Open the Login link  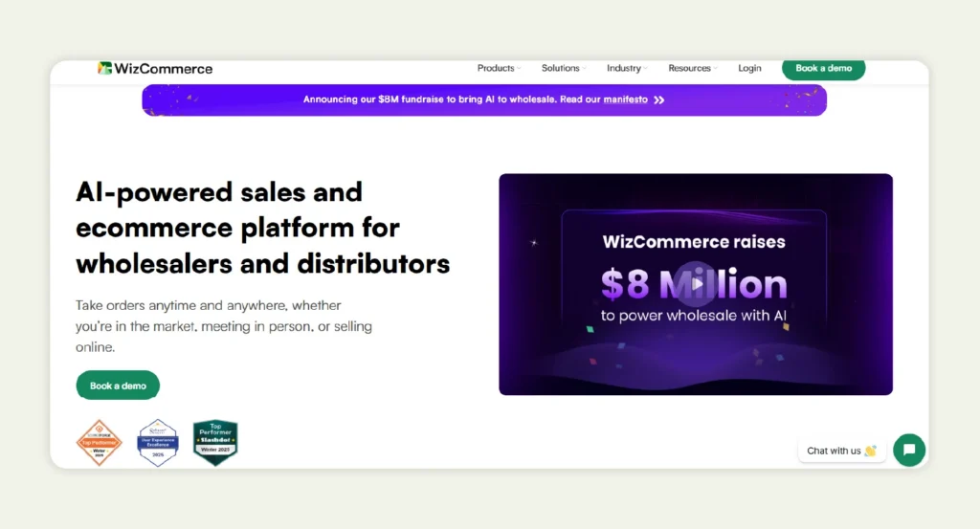749,68
